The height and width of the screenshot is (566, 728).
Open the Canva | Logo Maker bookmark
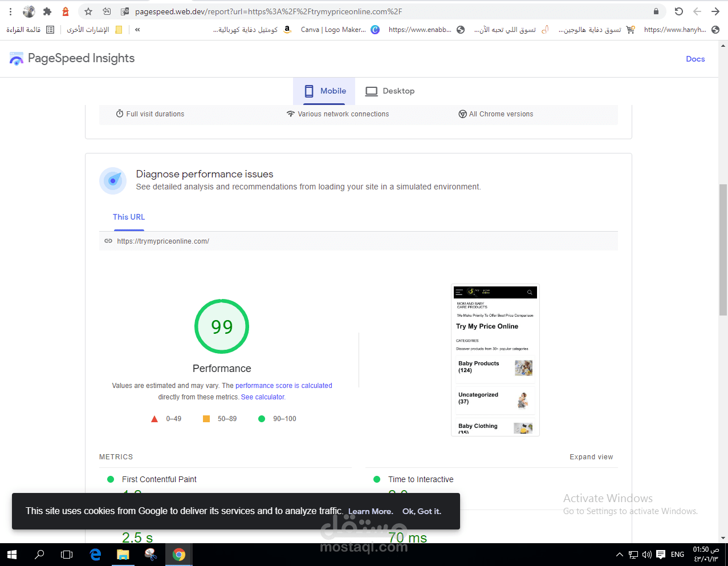point(340,30)
